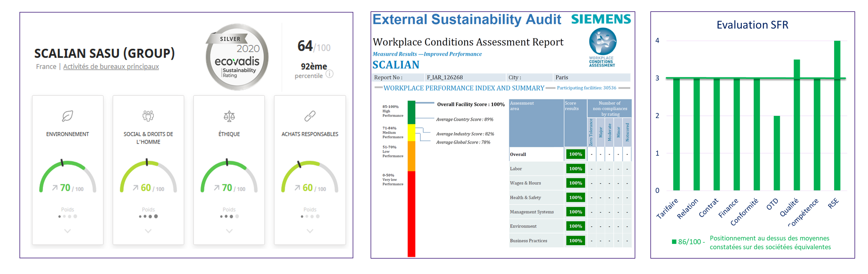The width and height of the screenshot is (868, 274).
Task: Click the red Very low Performance band
Action: click(411, 214)
